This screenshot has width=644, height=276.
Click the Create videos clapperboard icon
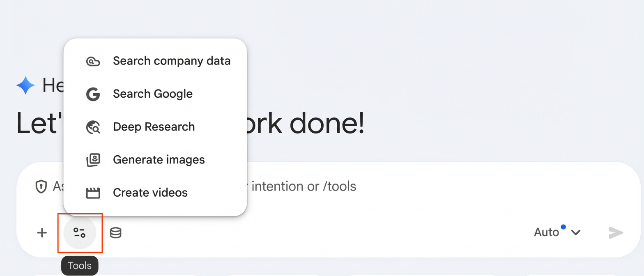(x=94, y=192)
